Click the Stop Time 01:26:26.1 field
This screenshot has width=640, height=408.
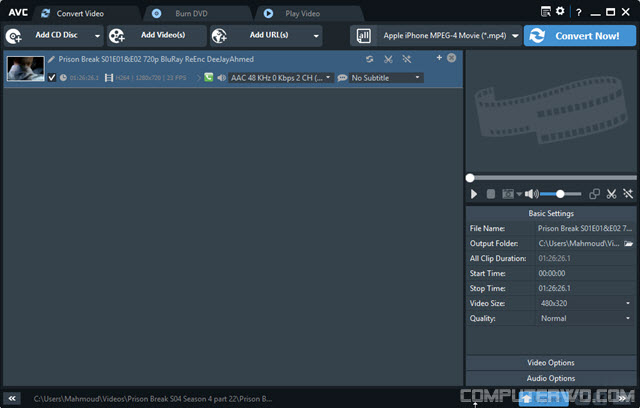coord(585,288)
